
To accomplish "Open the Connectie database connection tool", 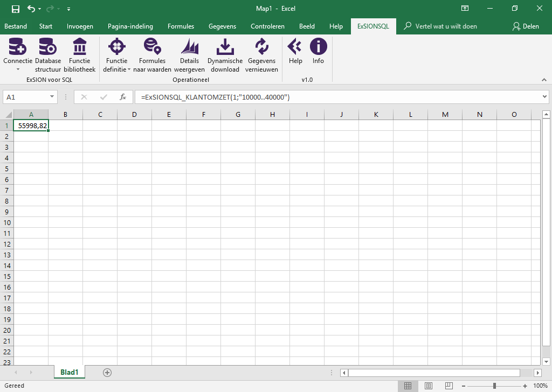I will coord(18,55).
